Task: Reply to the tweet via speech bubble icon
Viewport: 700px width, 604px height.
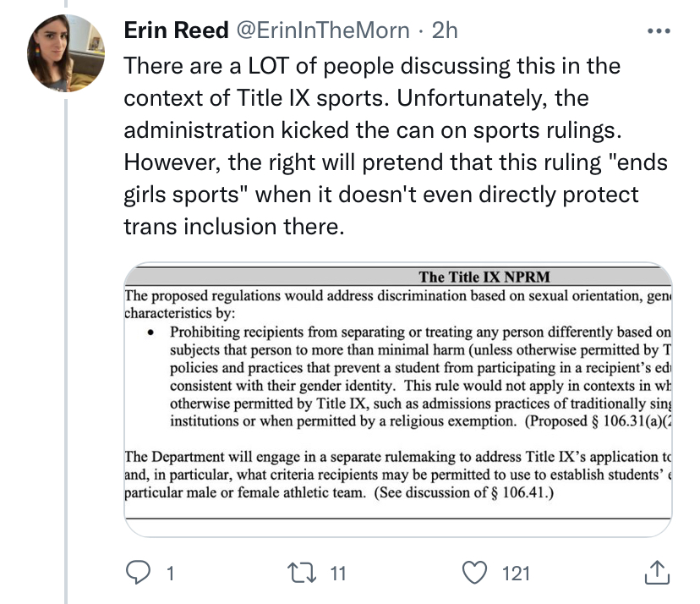Action: point(138,573)
